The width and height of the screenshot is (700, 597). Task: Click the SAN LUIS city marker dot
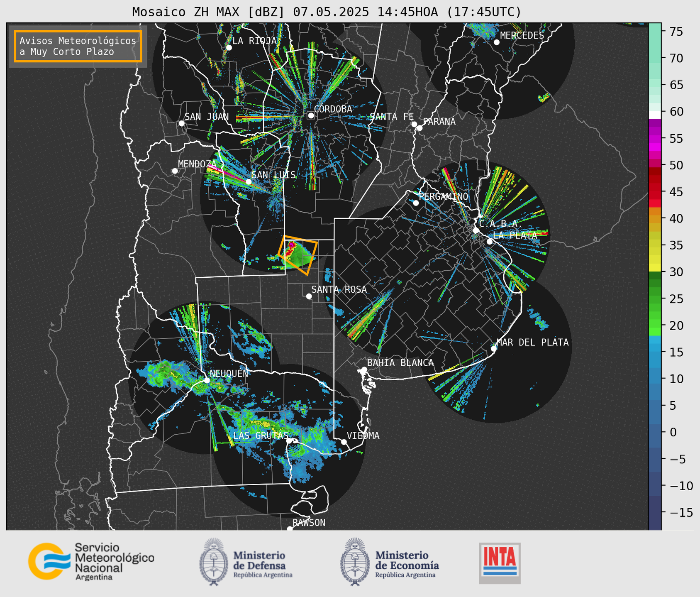(249, 182)
